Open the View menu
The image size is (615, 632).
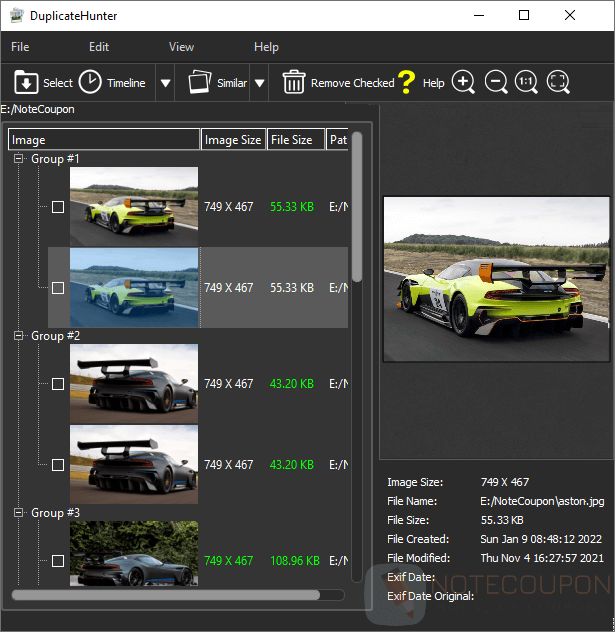click(x=181, y=47)
